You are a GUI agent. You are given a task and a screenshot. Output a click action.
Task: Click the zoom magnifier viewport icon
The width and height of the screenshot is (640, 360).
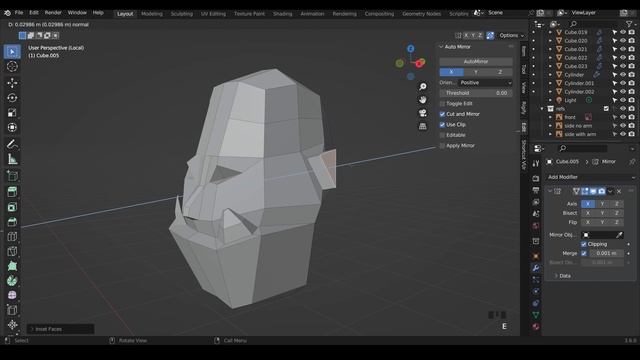tap(423, 87)
